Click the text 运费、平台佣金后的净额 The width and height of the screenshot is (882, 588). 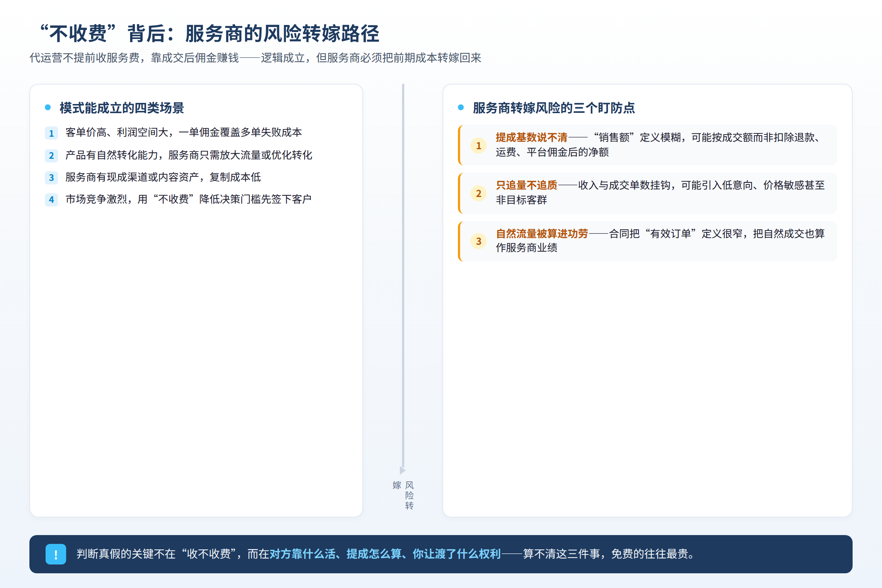pyautogui.click(x=552, y=152)
